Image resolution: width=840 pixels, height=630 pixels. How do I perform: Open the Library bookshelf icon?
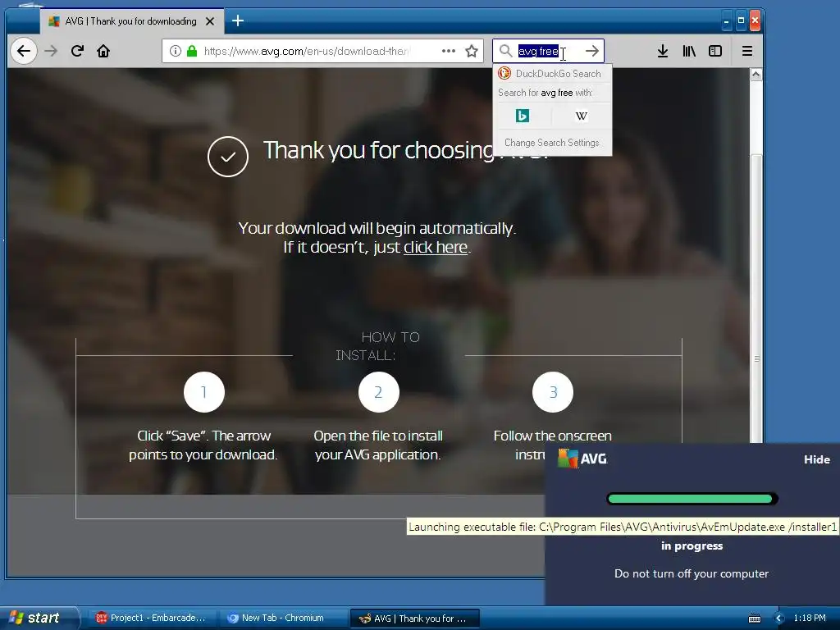pos(689,51)
